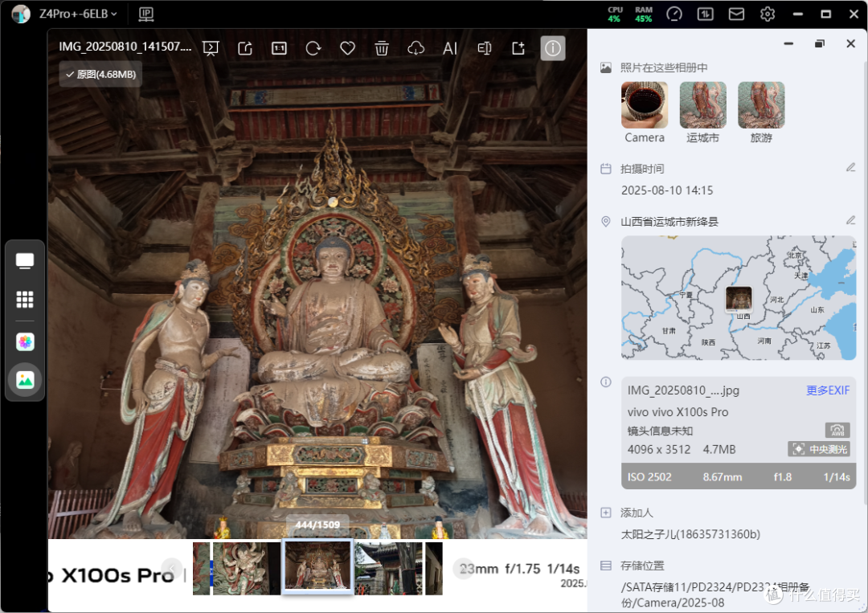Add photo to album icon
This screenshot has height=613, width=868.
518,49
